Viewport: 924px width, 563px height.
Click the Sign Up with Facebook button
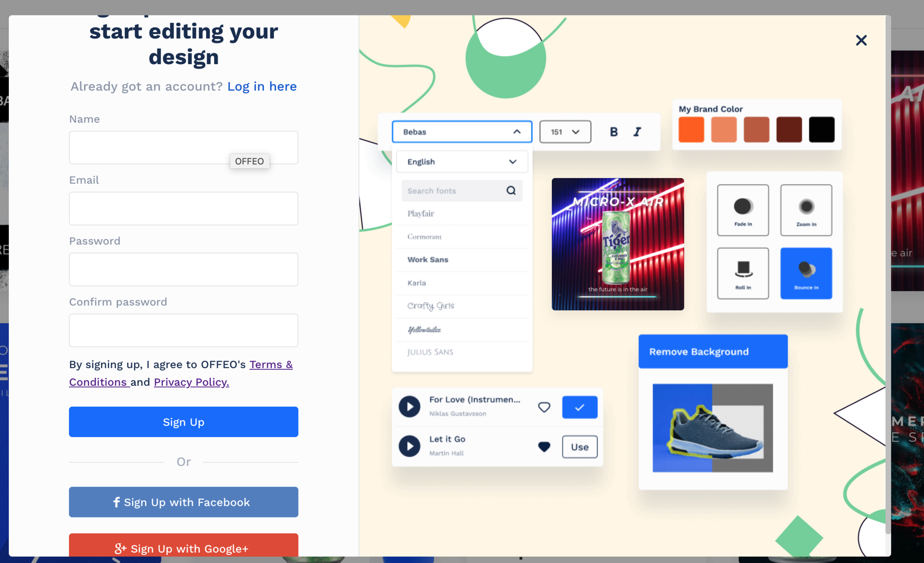point(184,502)
